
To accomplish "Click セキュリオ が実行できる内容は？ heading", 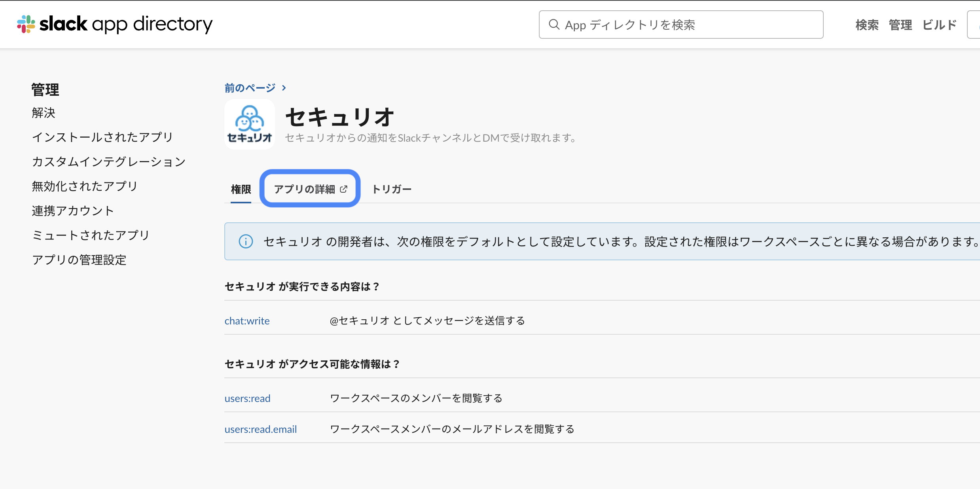I will point(302,286).
